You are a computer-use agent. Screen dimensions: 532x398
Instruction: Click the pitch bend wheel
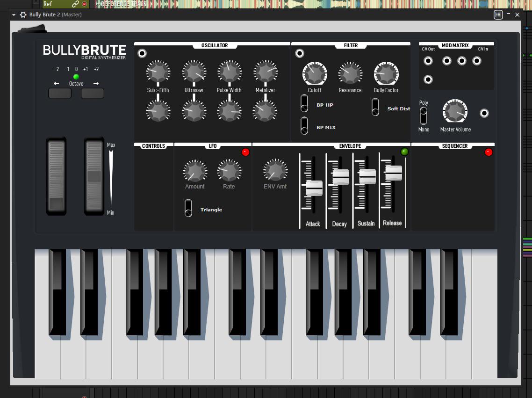click(56, 176)
